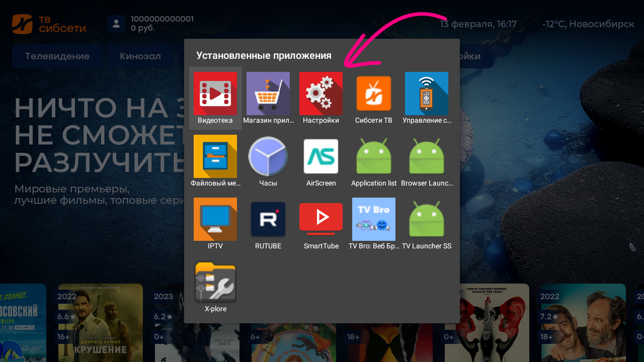The width and height of the screenshot is (644, 362).
Task: Open the Application list app
Action: tap(374, 161)
